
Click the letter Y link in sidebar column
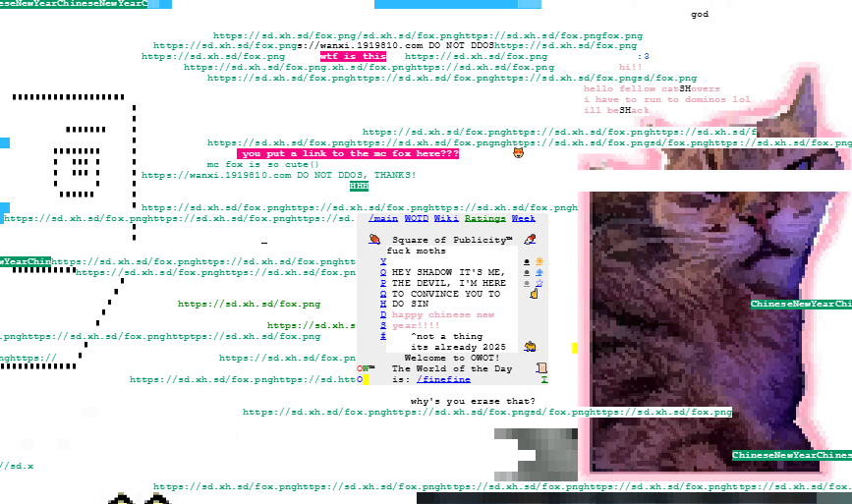point(382,261)
